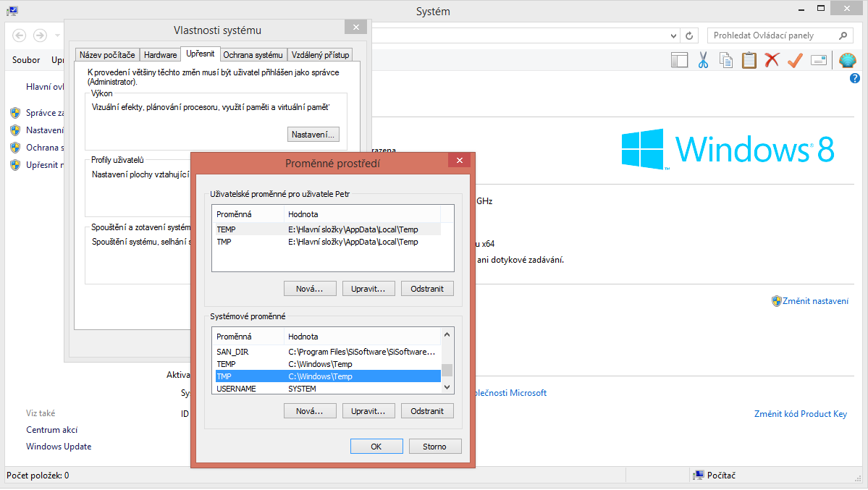868x490 pixels.
Task: Click shield icon next to Ochrana s…
Action: (15, 148)
